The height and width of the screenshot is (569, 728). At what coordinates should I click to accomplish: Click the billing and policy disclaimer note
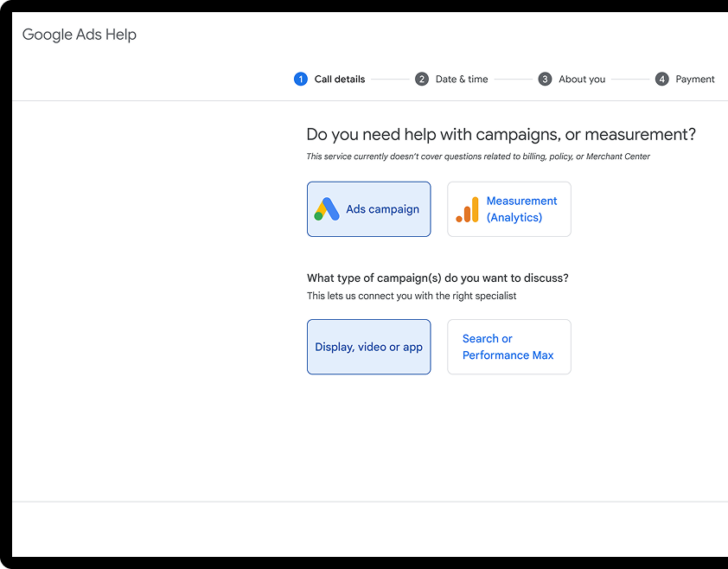coord(478,157)
